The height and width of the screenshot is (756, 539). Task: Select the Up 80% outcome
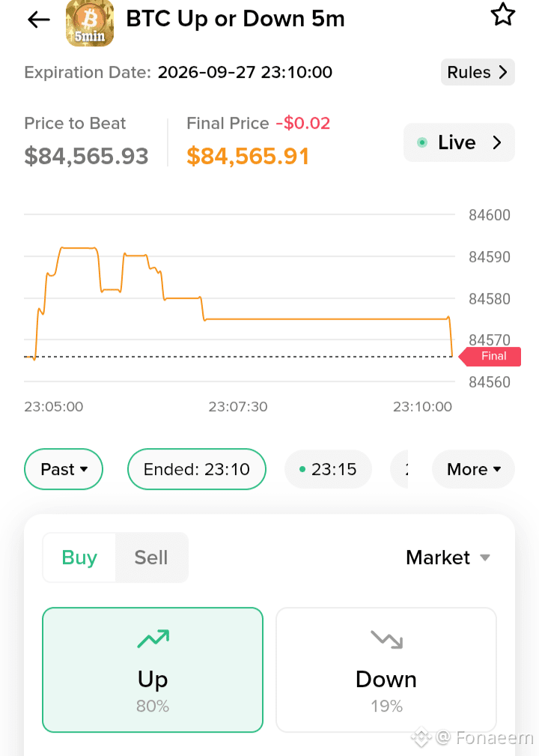click(153, 670)
